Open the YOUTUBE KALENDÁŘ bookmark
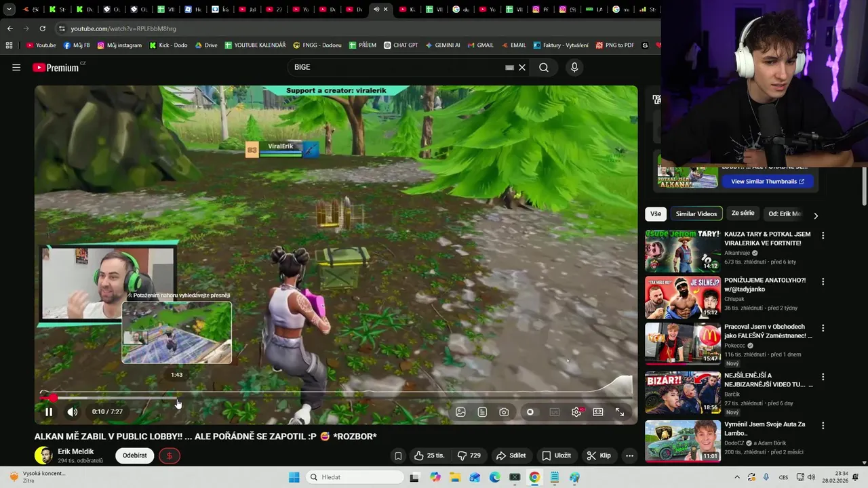Screen dimensions: 868x488 [255, 45]
